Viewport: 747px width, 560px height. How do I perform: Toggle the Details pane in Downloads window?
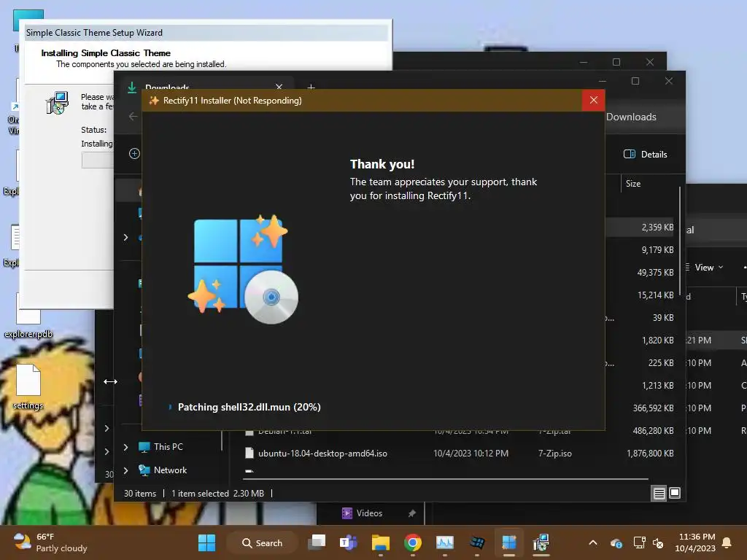645,155
